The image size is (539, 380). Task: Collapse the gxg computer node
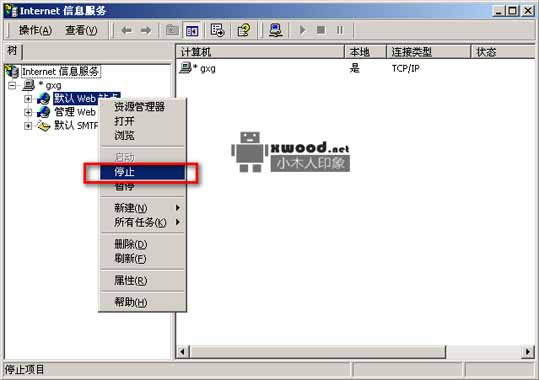click(x=12, y=85)
